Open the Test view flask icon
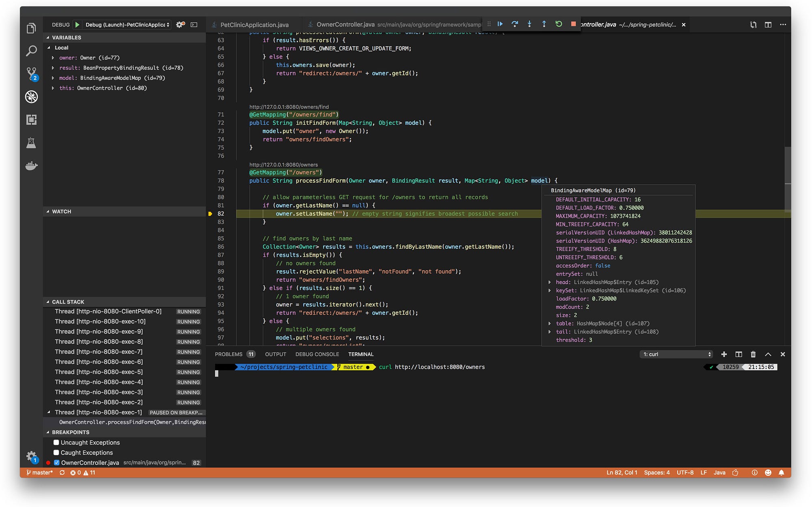812x507 pixels. click(x=31, y=143)
